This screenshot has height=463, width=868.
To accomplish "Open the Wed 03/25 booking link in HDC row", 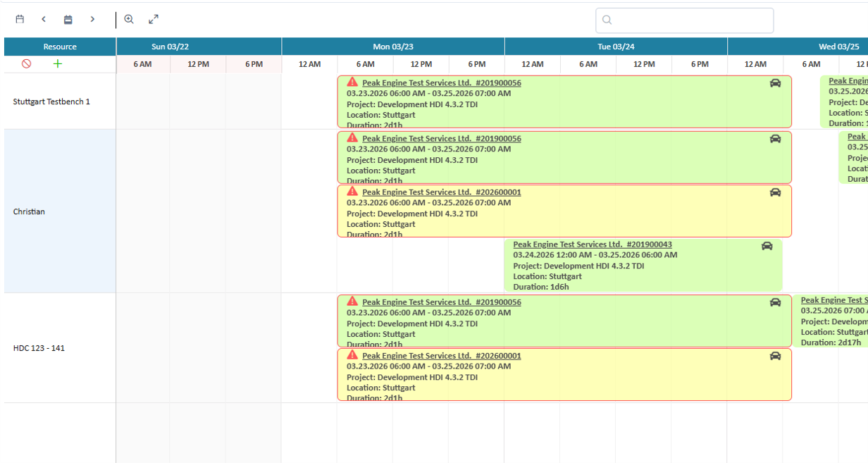I will 834,300.
